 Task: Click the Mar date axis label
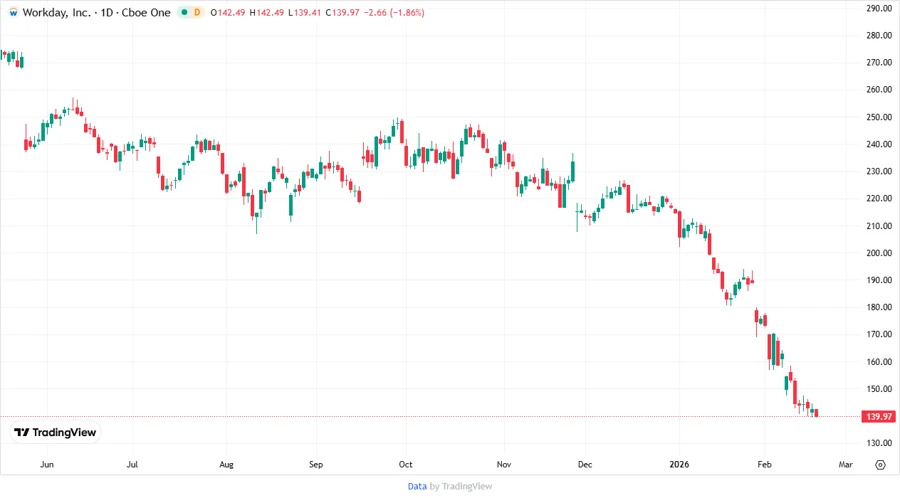(845, 465)
